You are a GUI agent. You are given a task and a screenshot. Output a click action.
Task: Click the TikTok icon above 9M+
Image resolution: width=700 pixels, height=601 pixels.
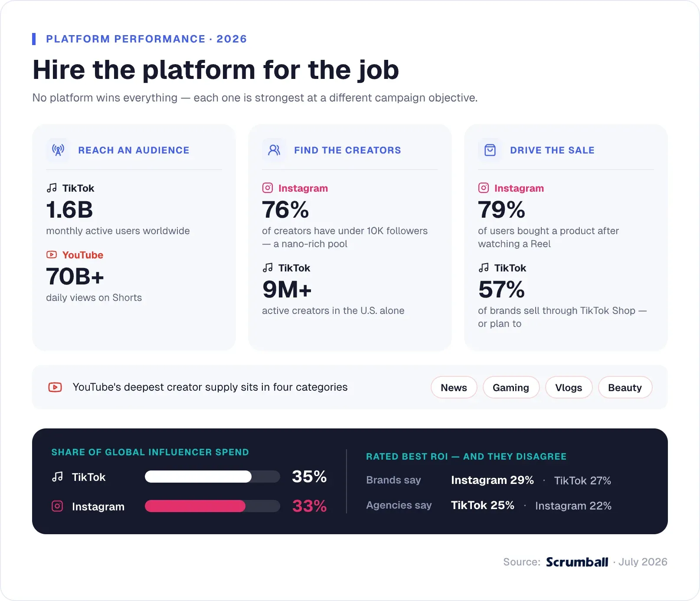[268, 268]
